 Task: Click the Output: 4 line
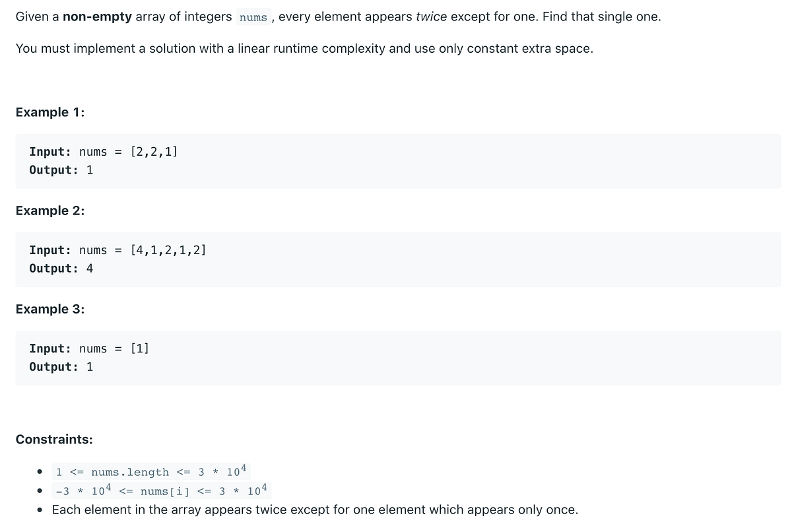point(61,269)
